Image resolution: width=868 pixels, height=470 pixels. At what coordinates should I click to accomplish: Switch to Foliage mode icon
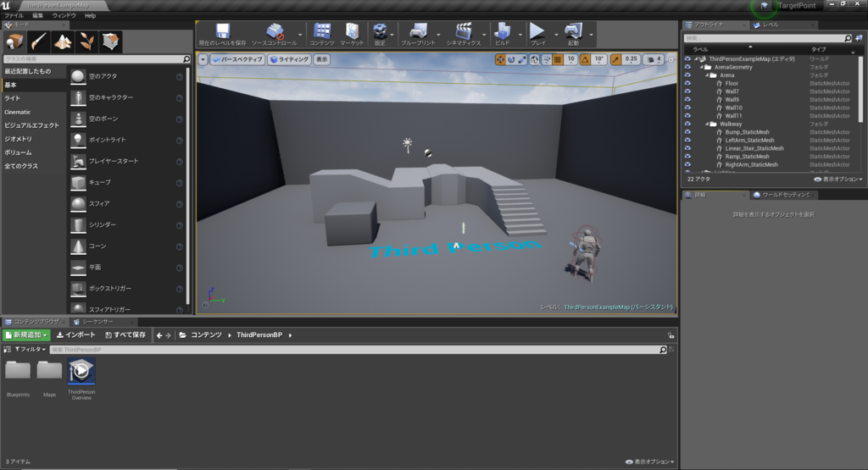[x=86, y=41]
